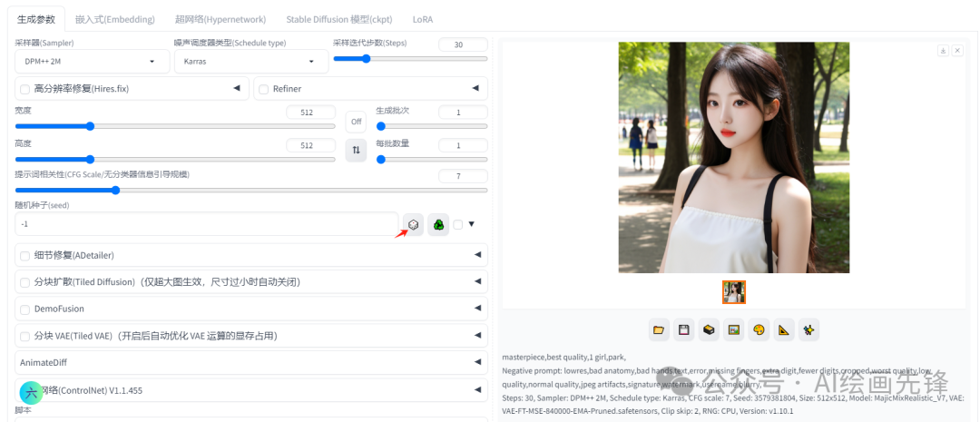Click the dice icon to randomize seed

pyautogui.click(x=413, y=224)
